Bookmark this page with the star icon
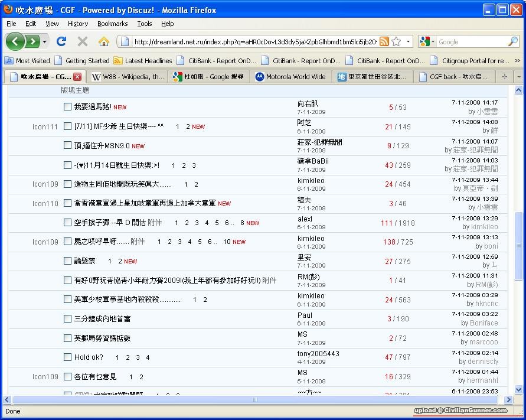Screen dimensions: 526x420 (x=396, y=41)
